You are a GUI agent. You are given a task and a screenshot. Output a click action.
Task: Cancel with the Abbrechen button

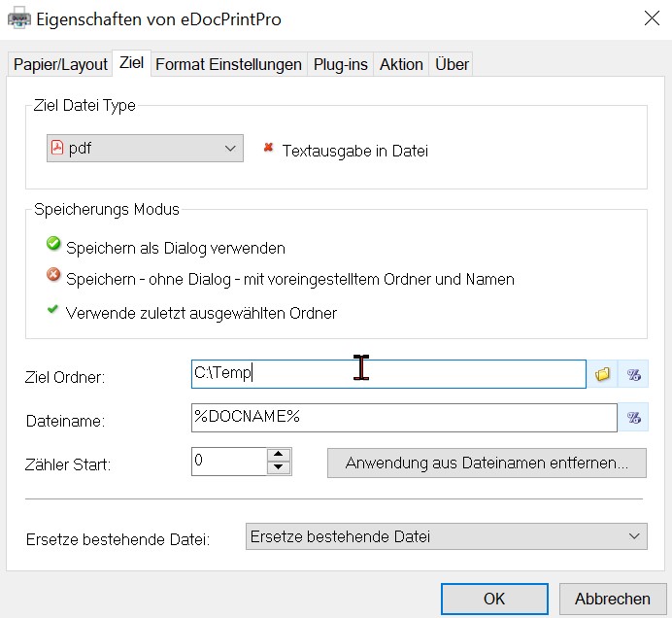click(613, 599)
